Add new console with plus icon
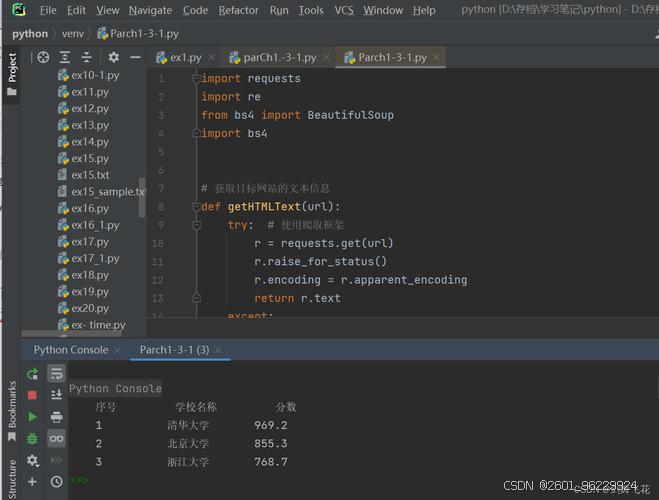The height and width of the screenshot is (500, 659). point(32,482)
